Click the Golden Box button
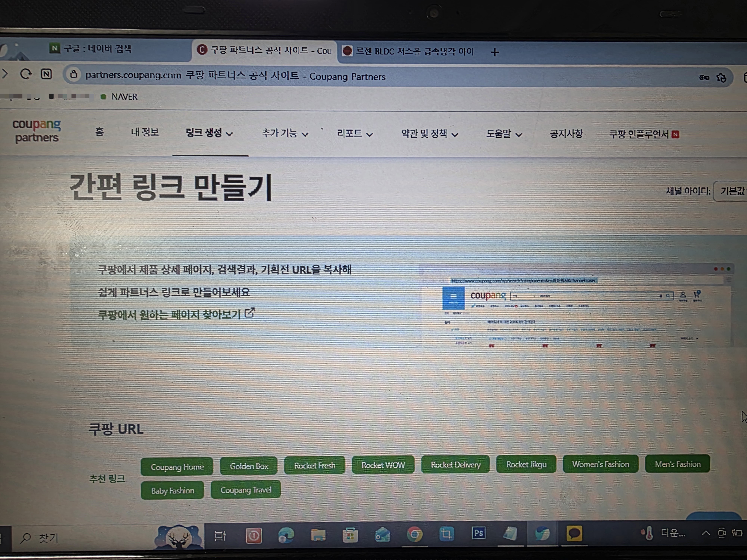The height and width of the screenshot is (560, 747). click(249, 466)
